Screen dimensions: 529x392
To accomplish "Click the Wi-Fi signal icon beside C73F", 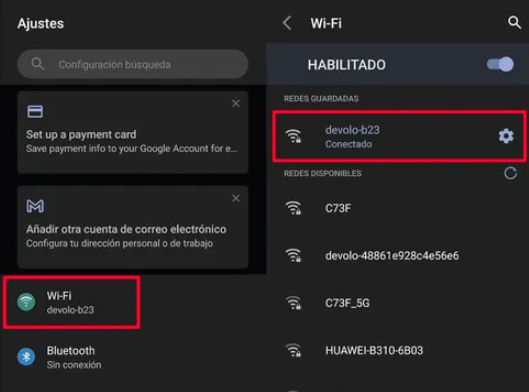I will [x=293, y=208].
